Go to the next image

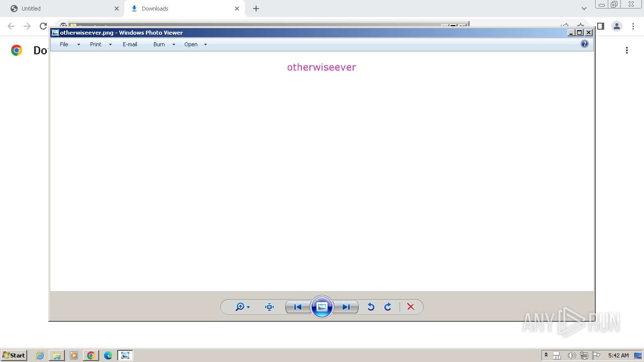click(346, 307)
